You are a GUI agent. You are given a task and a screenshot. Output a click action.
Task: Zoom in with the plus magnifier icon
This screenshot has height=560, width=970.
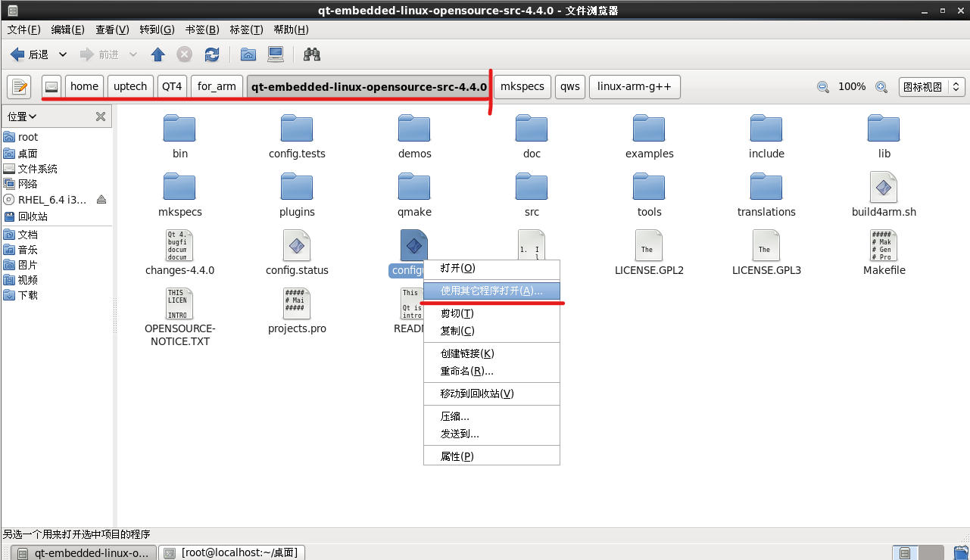pyautogui.click(x=881, y=87)
